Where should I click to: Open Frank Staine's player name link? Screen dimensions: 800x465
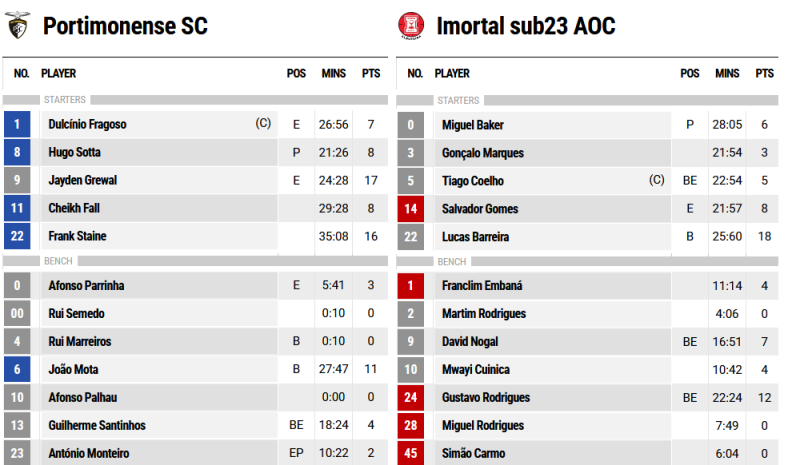click(78, 236)
